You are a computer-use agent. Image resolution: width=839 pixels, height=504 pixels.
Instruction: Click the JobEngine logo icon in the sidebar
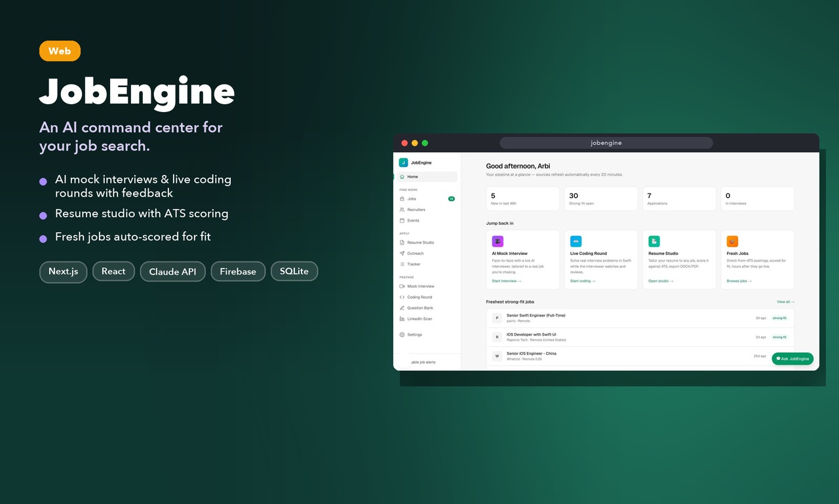403,163
